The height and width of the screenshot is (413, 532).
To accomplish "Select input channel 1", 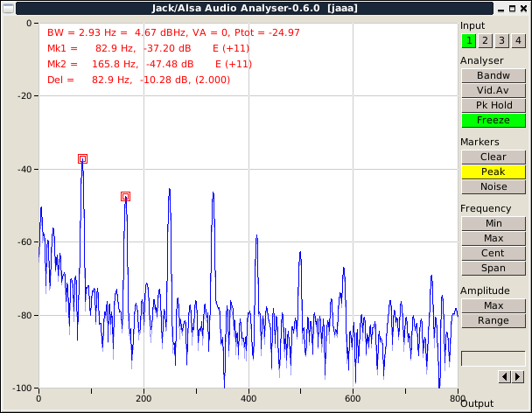I will point(470,40).
